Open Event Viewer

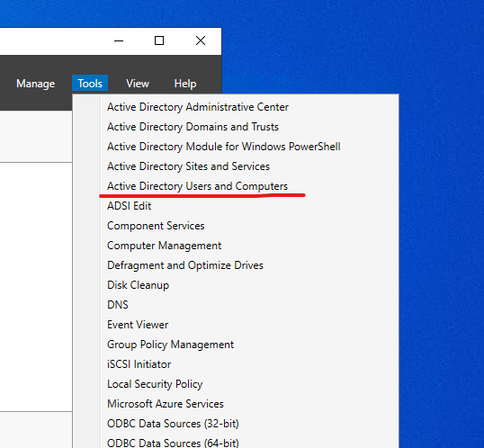click(138, 325)
